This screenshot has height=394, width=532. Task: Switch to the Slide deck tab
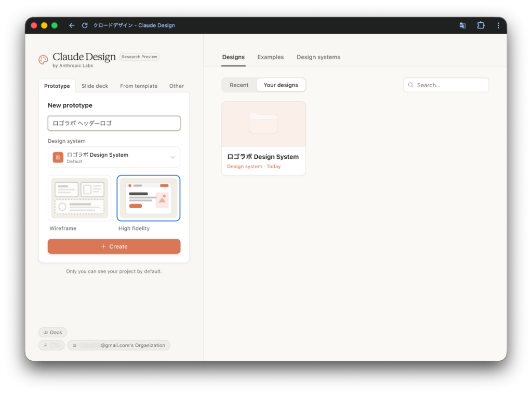point(95,86)
